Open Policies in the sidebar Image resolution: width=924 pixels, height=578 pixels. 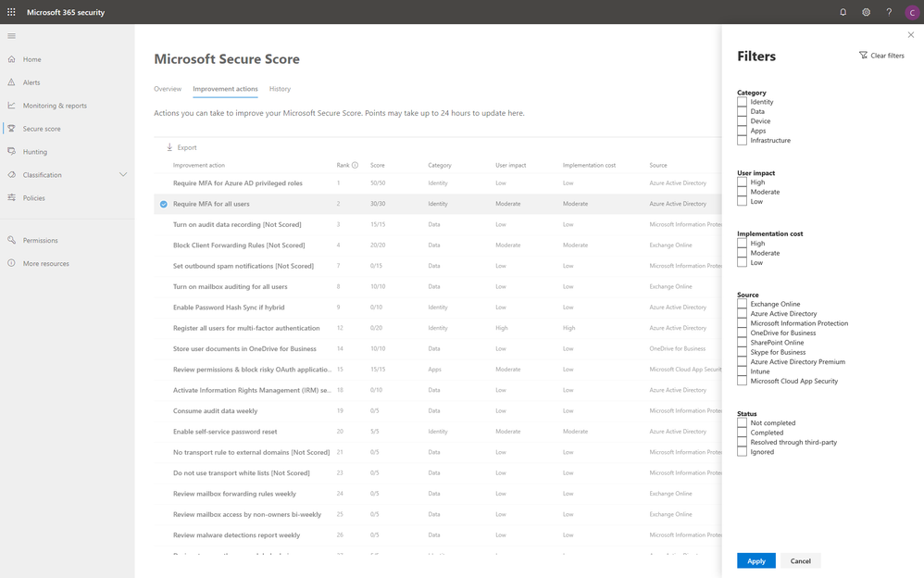click(x=33, y=198)
